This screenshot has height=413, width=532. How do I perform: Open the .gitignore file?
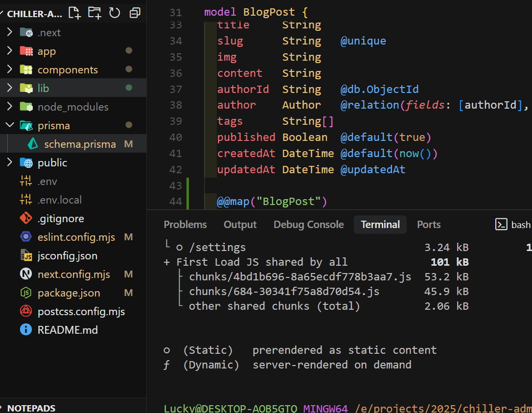coord(61,219)
